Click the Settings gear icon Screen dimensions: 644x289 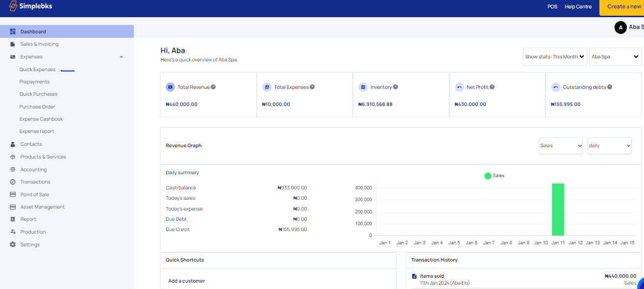(13, 244)
